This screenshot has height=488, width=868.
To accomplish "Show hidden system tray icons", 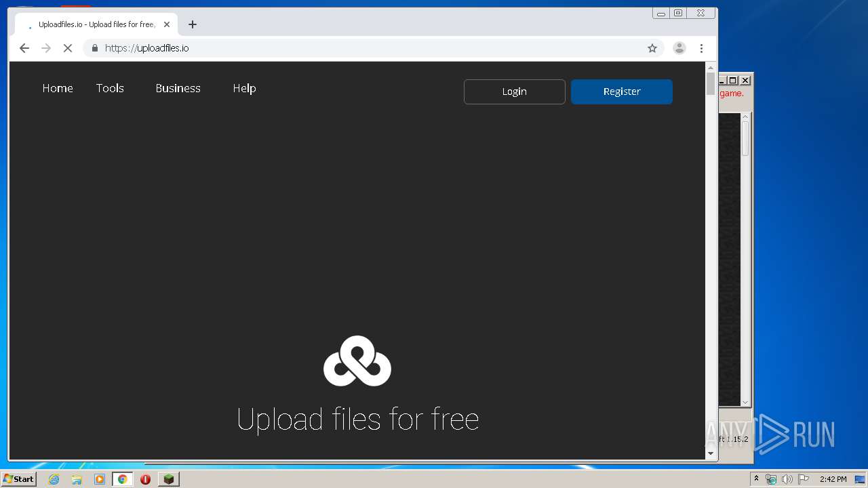I will (757, 479).
